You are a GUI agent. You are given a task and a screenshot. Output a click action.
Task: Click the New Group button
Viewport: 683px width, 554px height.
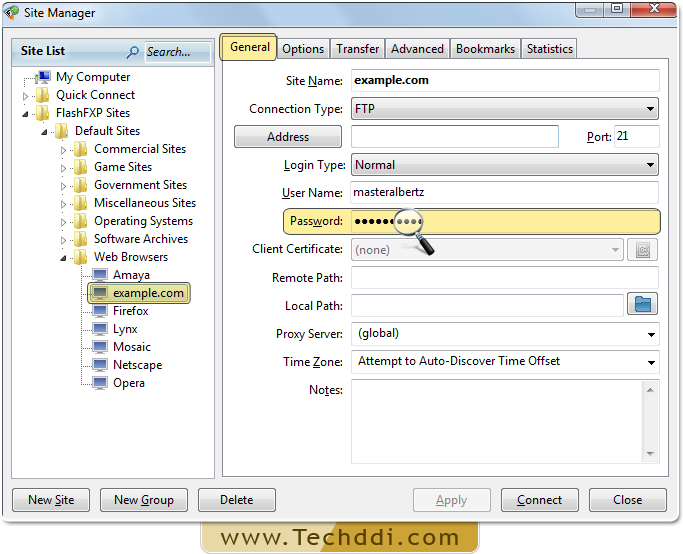[x=144, y=500]
